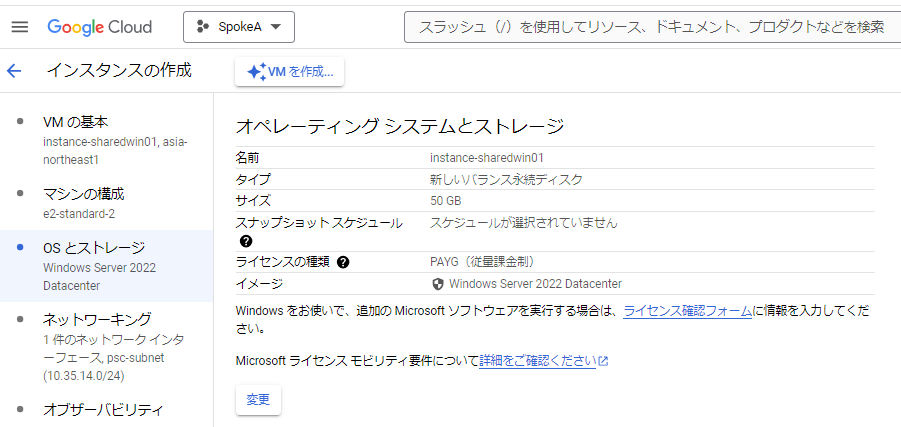
Task: Switch to the ネットワーキング section
Action: 97,320
